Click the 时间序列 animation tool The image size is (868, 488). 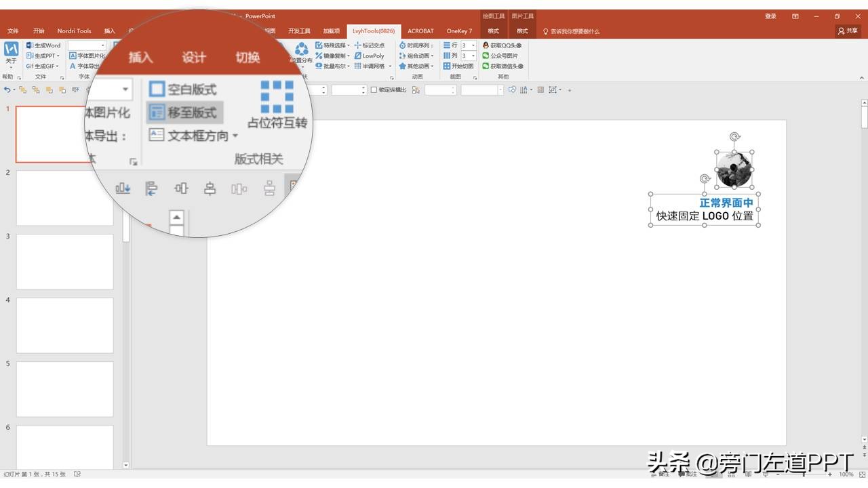pyautogui.click(x=415, y=45)
